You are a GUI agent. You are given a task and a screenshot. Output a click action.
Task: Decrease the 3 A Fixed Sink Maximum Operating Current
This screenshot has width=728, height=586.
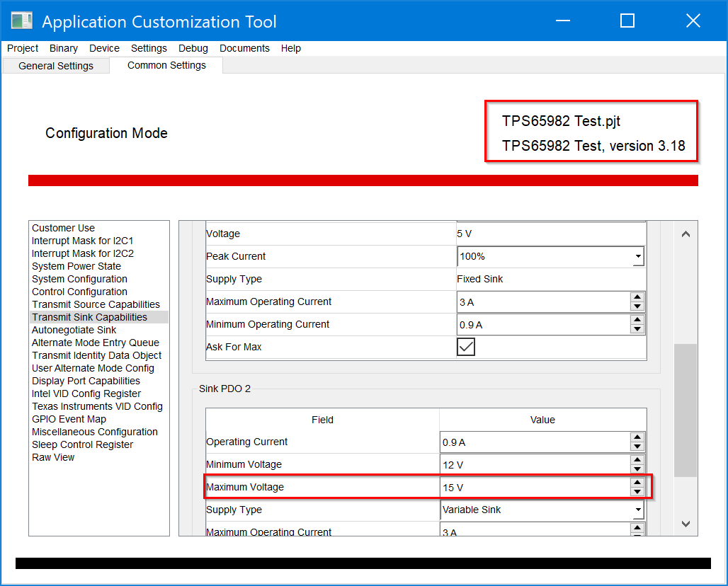(x=637, y=306)
